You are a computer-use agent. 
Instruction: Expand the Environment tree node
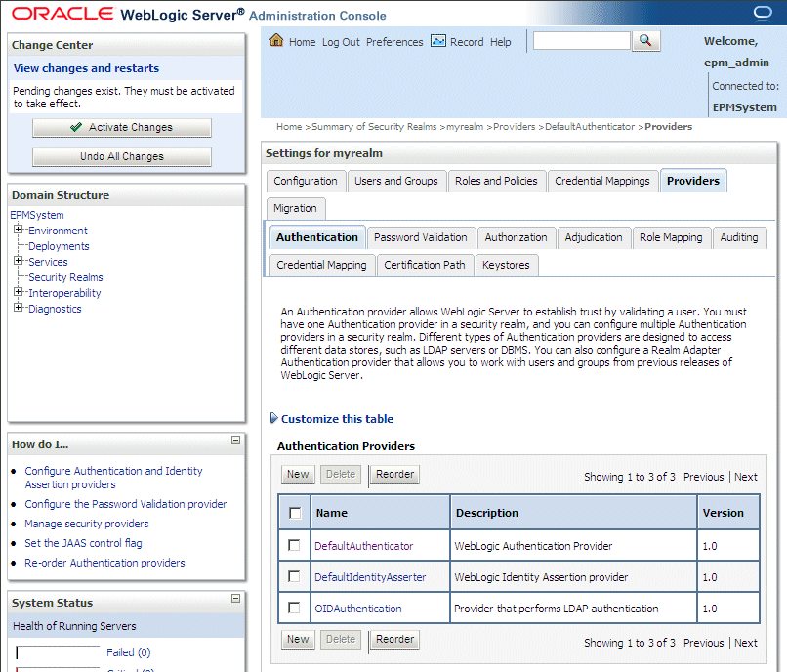pos(19,230)
